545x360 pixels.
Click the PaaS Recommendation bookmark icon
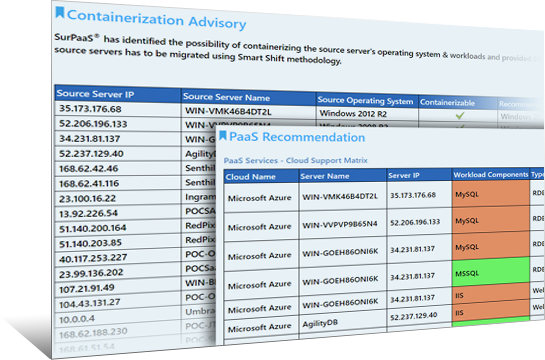pyautogui.click(x=223, y=136)
